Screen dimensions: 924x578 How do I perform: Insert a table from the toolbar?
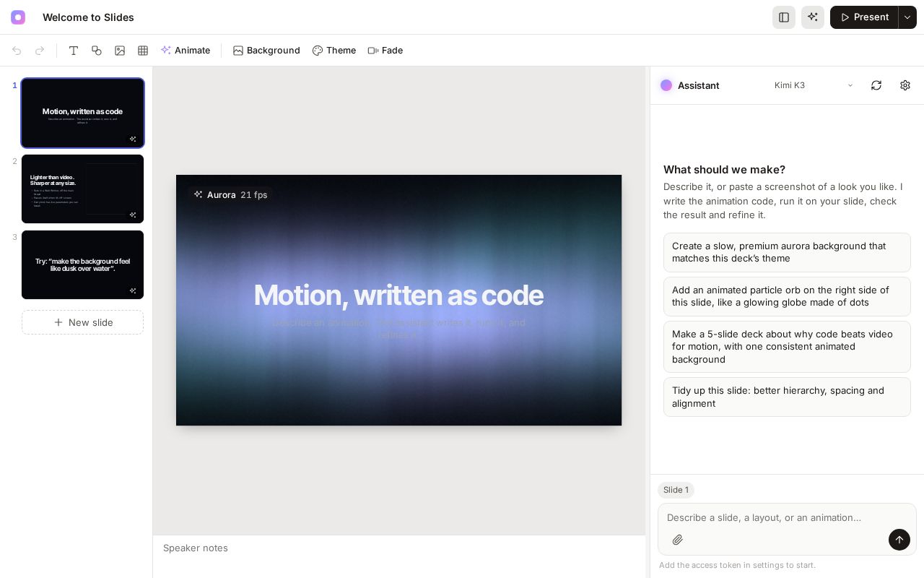click(x=143, y=51)
